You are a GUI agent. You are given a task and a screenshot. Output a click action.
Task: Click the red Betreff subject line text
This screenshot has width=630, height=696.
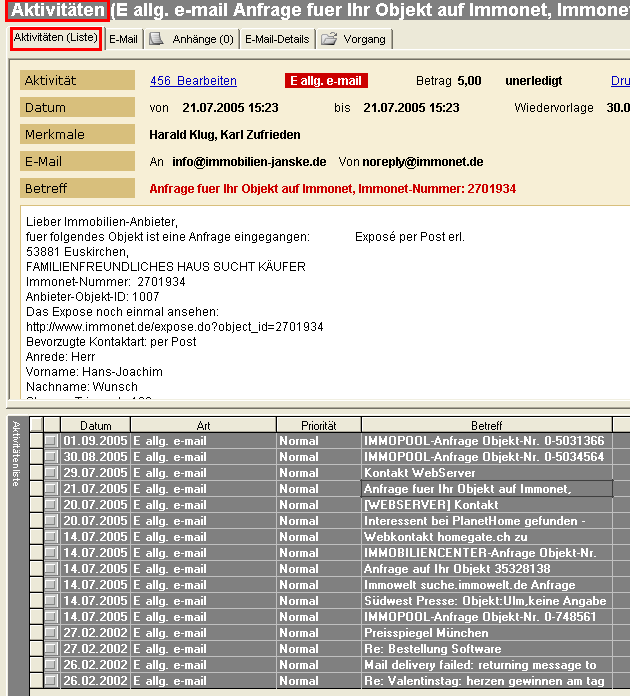pyautogui.click(x=333, y=189)
